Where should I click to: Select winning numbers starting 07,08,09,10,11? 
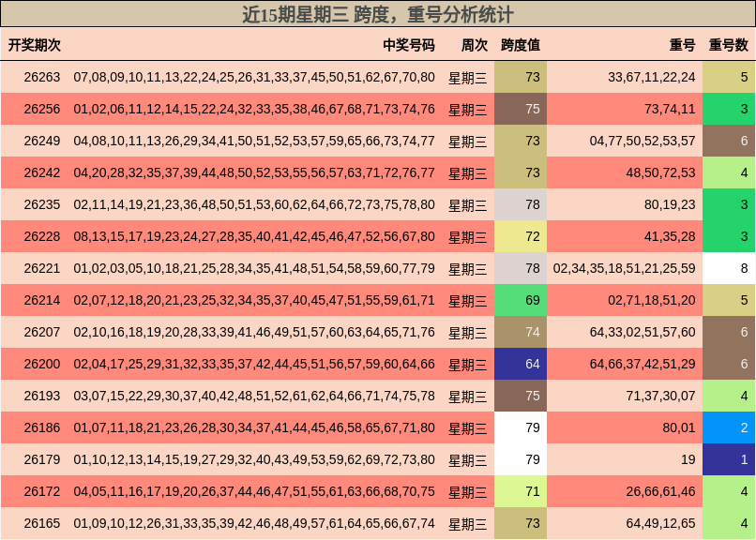254,77
